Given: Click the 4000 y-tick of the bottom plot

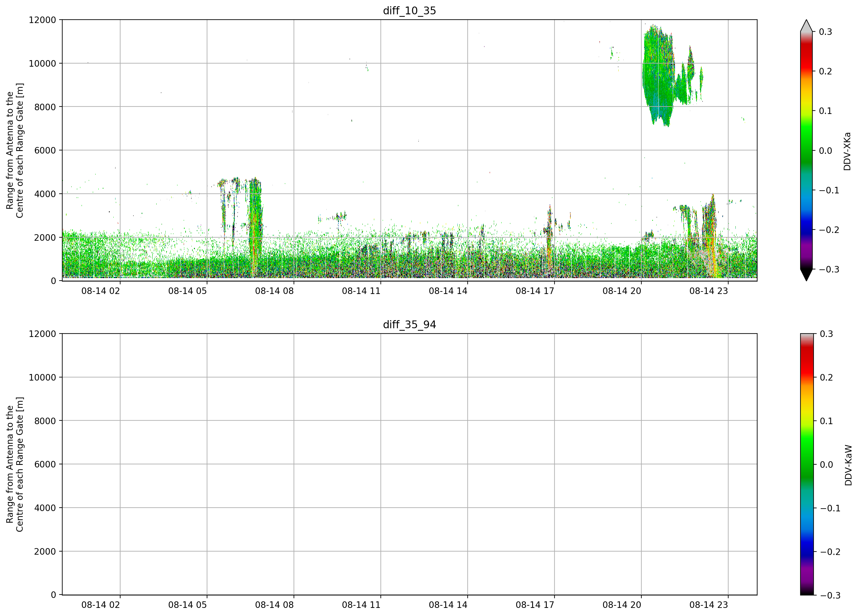Looking at the screenshot, I should 45,508.
